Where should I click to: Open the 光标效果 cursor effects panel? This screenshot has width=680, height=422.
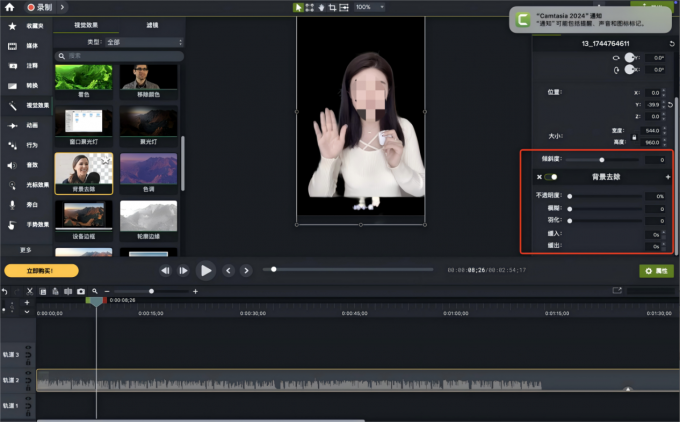click(27, 185)
